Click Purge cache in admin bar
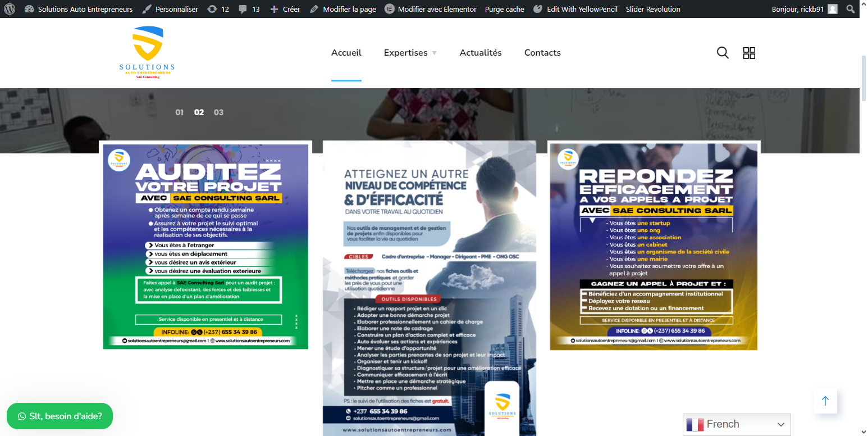This screenshot has height=436, width=868. (x=504, y=9)
